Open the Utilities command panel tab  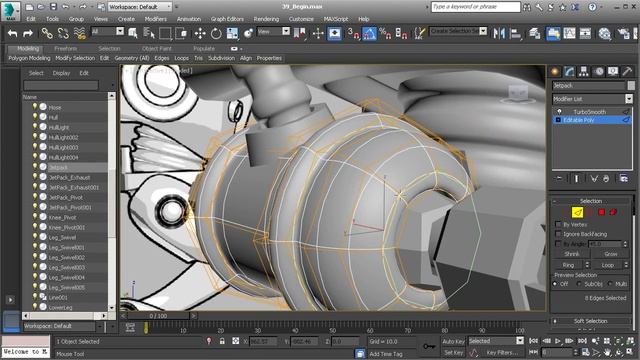tap(627, 71)
